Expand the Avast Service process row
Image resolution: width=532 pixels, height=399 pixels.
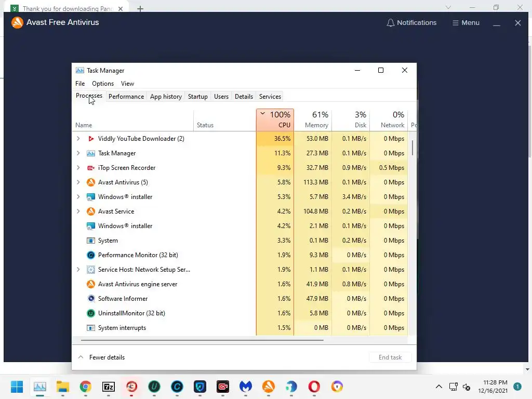point(78,211)
